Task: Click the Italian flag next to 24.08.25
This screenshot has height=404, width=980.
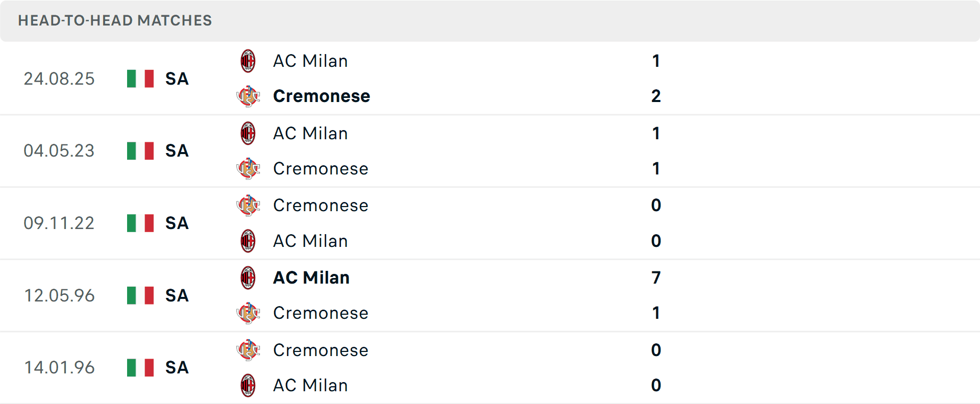Action: pyautogui.click(x=140, y=79)
